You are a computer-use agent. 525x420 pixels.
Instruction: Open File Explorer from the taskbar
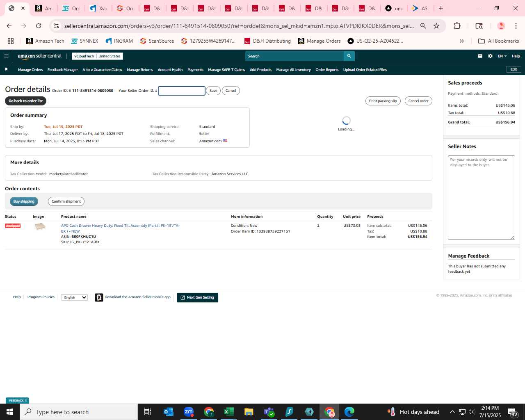249,412
